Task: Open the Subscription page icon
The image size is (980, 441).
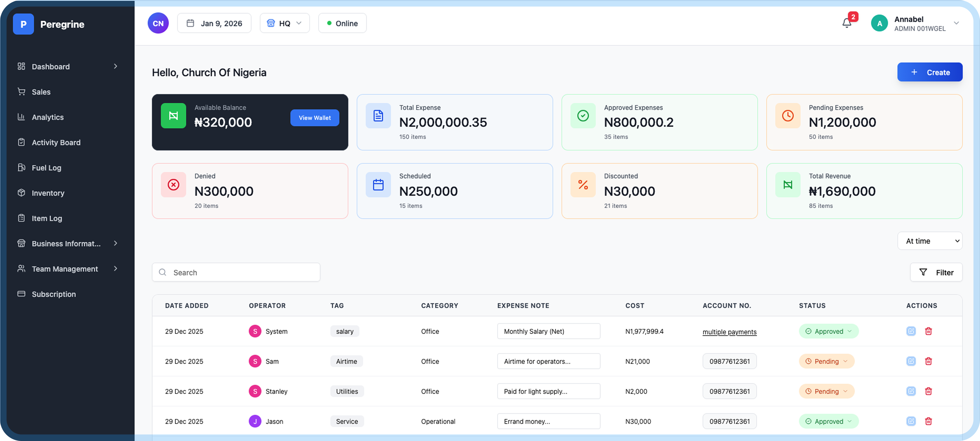Action: (x=22, y=294)
